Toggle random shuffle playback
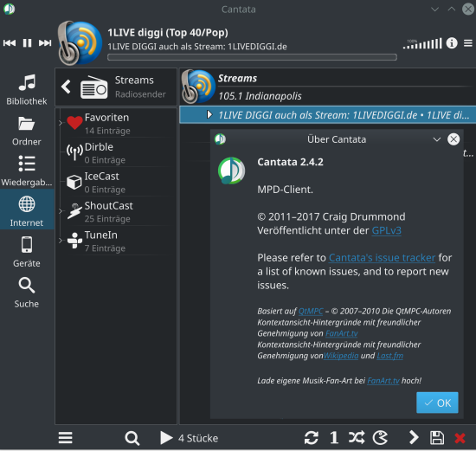 click(357, 438)
